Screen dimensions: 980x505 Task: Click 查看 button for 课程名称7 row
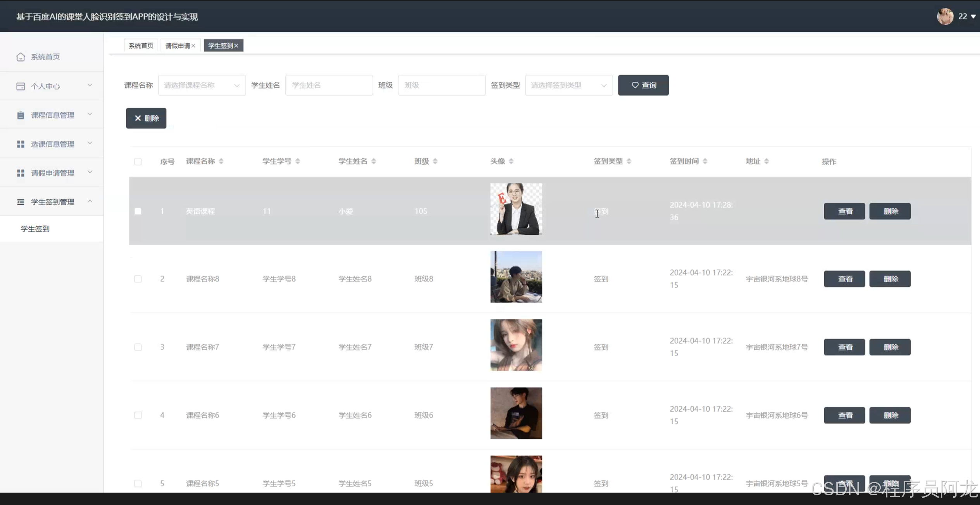pos(844,347)
